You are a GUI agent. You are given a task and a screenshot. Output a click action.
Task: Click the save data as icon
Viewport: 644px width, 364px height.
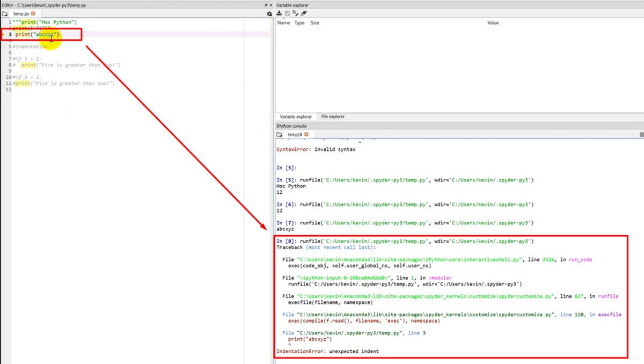pyautogui.click(x=295, y=13)
